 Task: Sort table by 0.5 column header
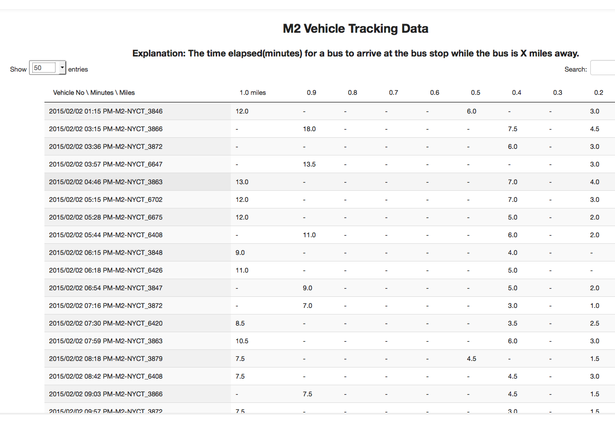coord(475,93)
